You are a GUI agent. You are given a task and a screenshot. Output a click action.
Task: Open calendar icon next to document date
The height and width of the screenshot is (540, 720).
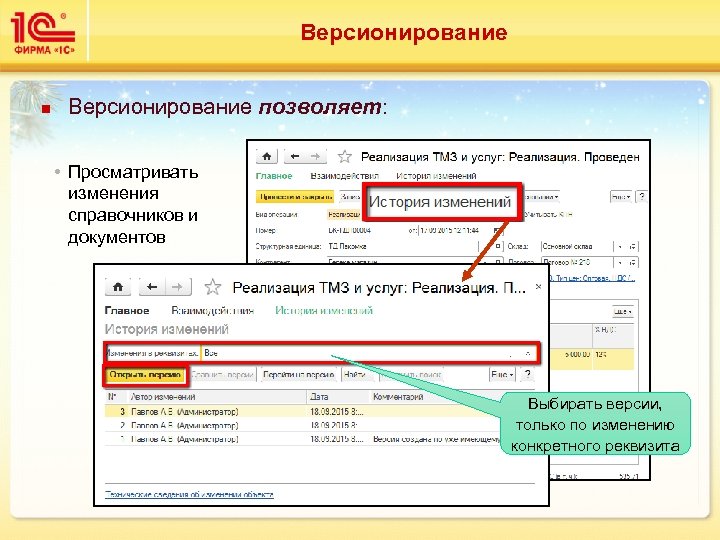pyautogui.click(x=498, y=230)
